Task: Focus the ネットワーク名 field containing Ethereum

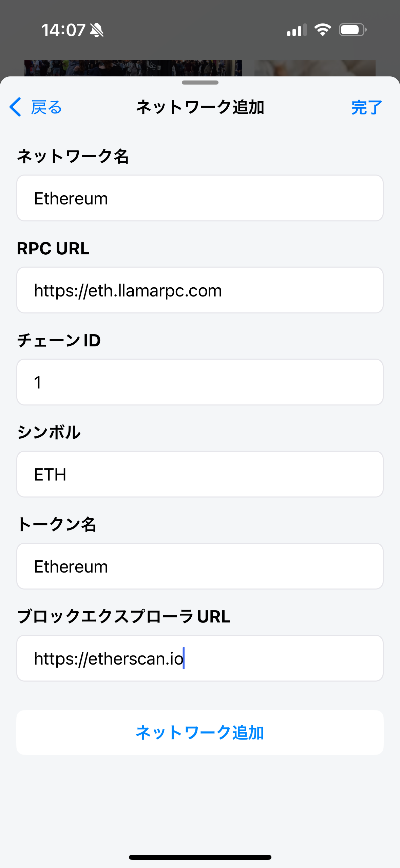Action: pyautogui.click(x=200, y=198)
